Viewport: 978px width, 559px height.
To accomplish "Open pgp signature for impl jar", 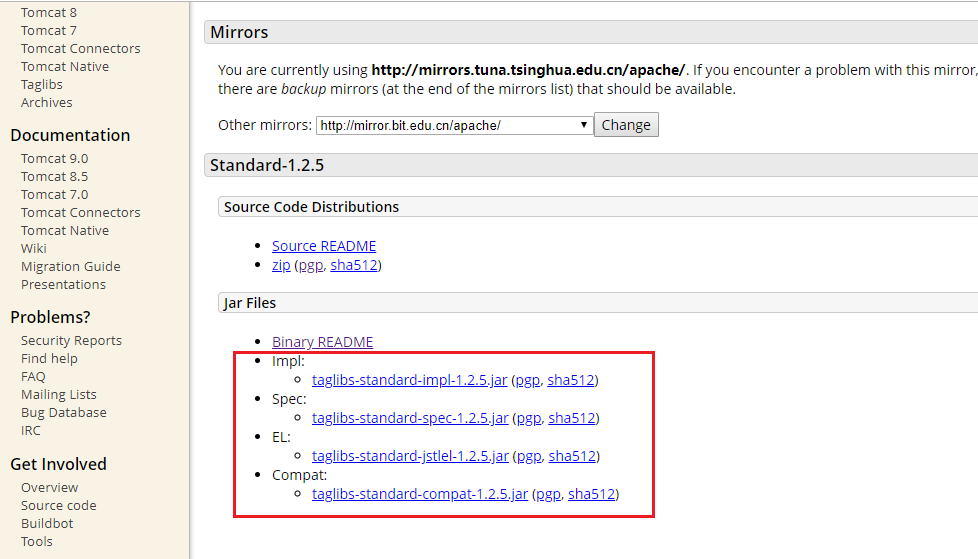I will (x=528, y=380).
